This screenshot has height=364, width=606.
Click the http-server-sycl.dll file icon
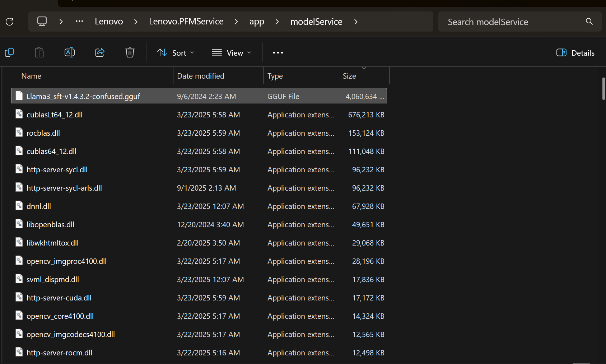pos(19,169)
